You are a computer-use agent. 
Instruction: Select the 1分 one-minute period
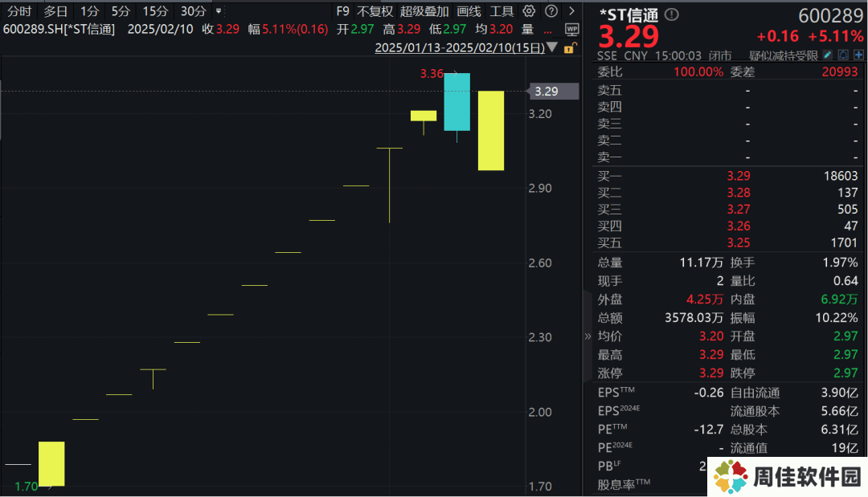90,11
